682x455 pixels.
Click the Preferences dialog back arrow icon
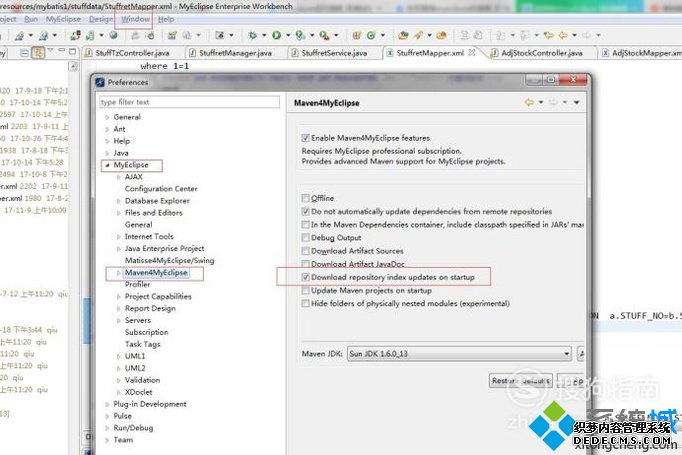click(529, 102)
